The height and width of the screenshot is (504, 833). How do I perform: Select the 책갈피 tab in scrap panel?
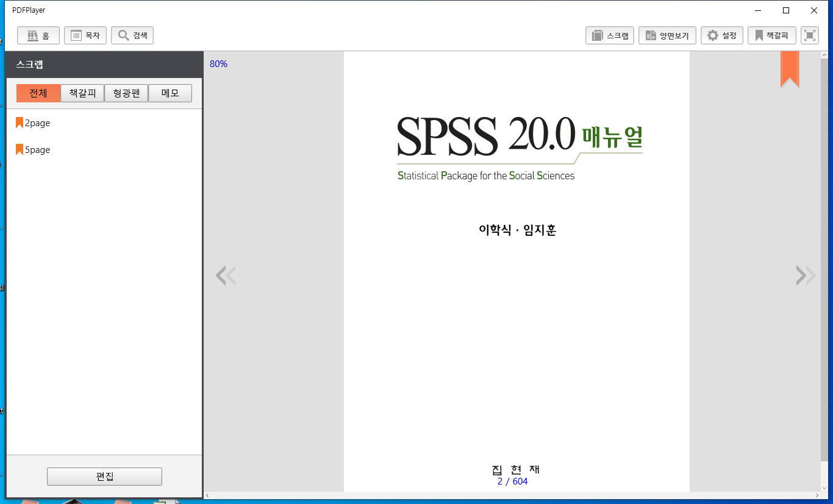(x=82, y=93)
